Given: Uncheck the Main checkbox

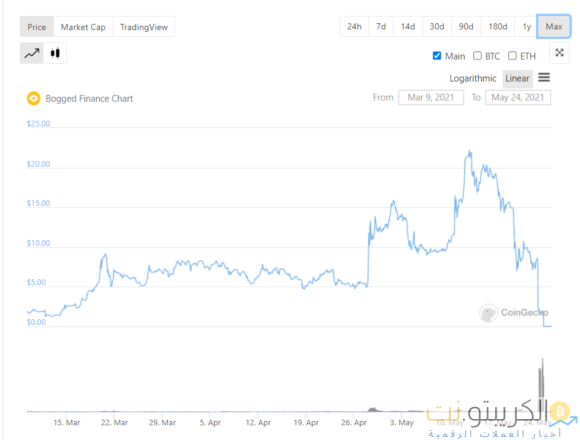Looking at the screenshot, I should click(x=437, y=56).
